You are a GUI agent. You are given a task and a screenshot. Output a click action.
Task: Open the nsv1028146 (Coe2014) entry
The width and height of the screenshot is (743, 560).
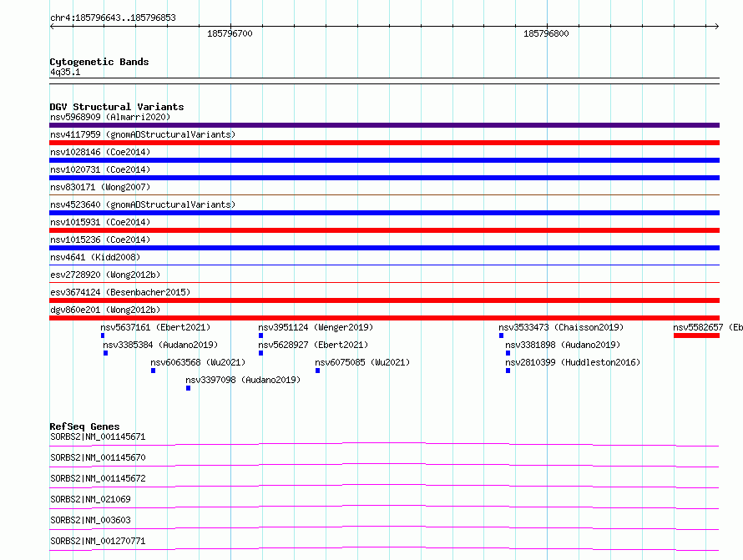(x=100, y=152)
